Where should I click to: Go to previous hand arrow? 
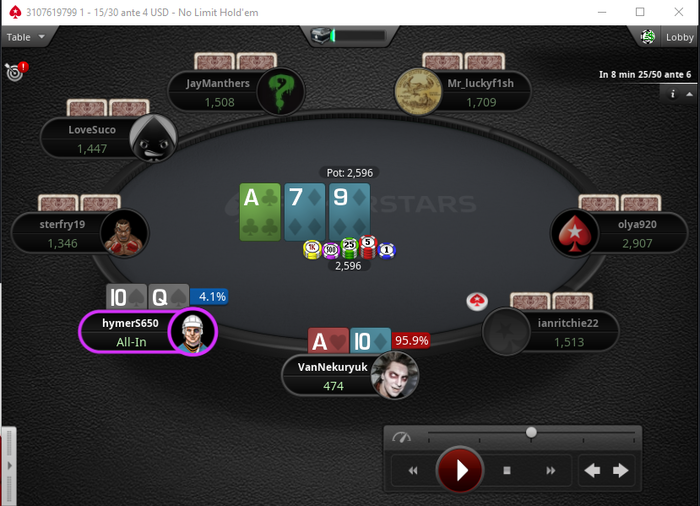click(592, 470)
